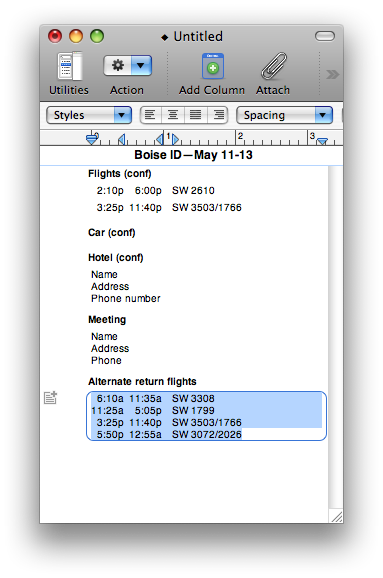The height and width of the screenshot is (578, 383).
Task: Click the Action gear icon
Action: tap(118, 66)
